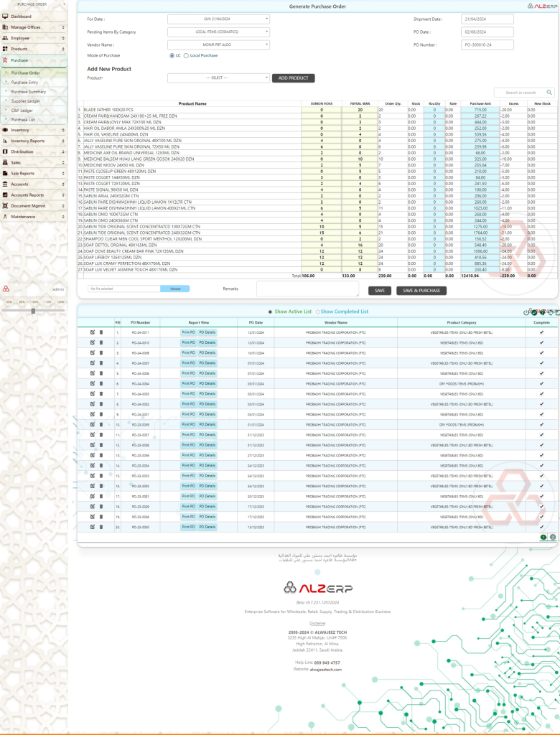This screenshot has width=560, height=735.
Task: Click the Distribution icon in sidebar
Action: pyautogui.click(x=5, y=151)
